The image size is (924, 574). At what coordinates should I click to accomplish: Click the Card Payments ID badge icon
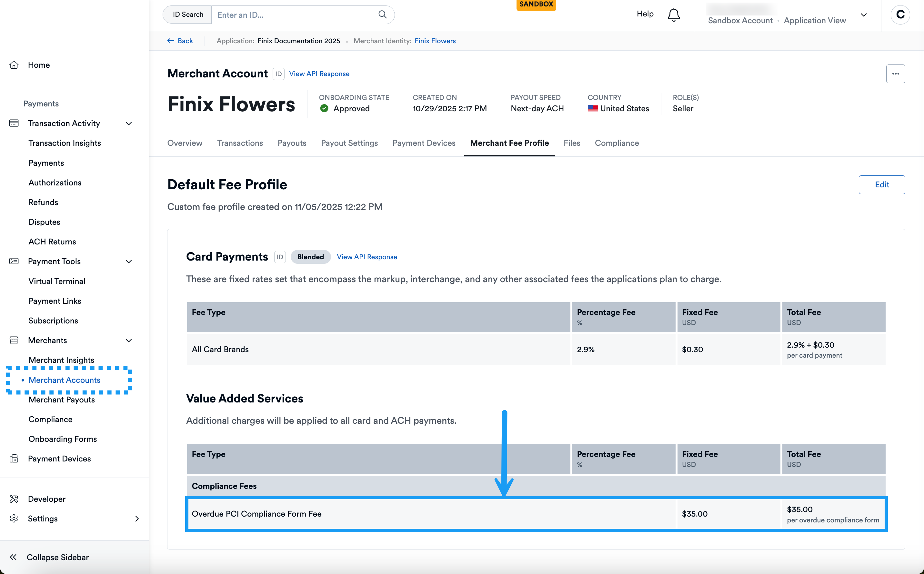coord(280,257)
